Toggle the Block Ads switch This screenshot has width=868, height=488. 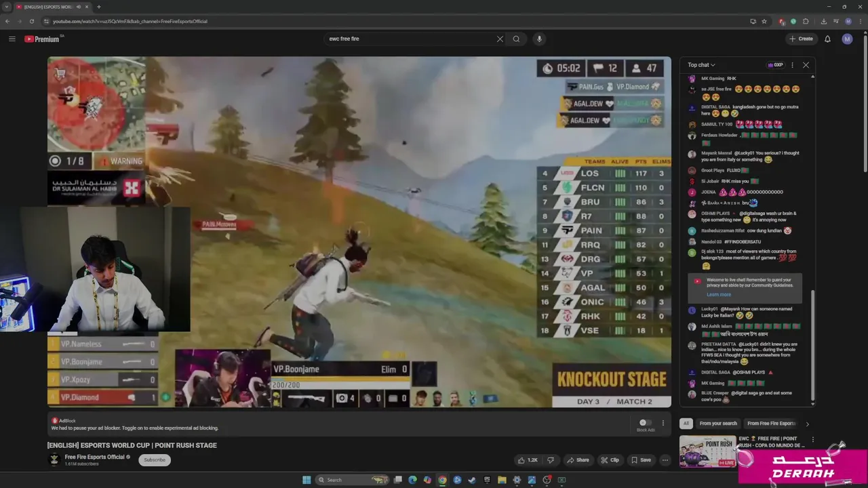(x=646, y=422)
